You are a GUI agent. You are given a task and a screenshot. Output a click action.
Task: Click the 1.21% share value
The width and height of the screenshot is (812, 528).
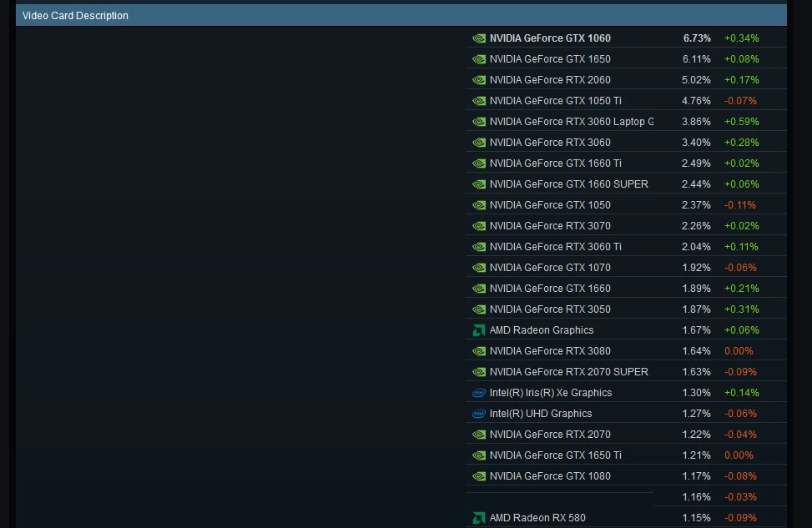[697, 455]
